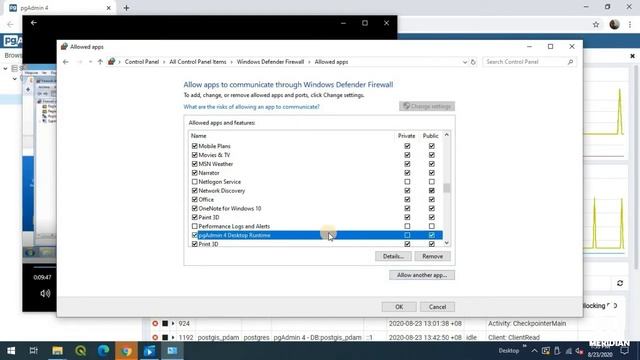Viewport: 640px width, 360px height.
Task: Open the Movies & TV taskbar app
Action: (x=149, y=351)
